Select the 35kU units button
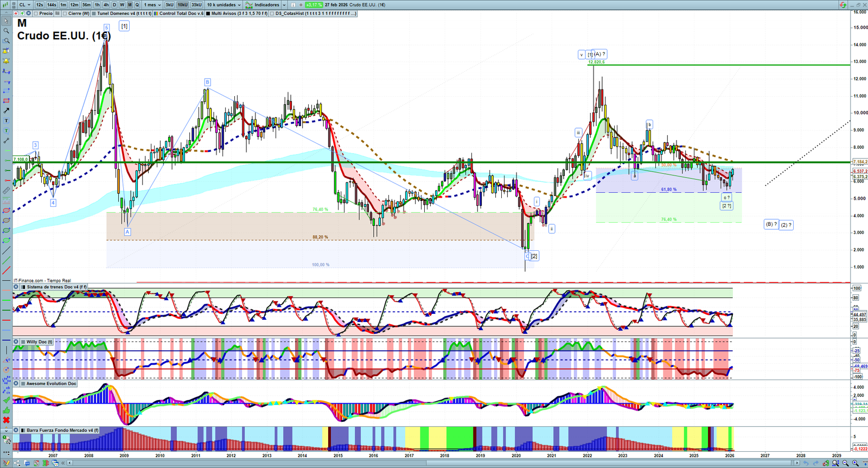Viewport: 868px width, 468px height. pos(196,4)
